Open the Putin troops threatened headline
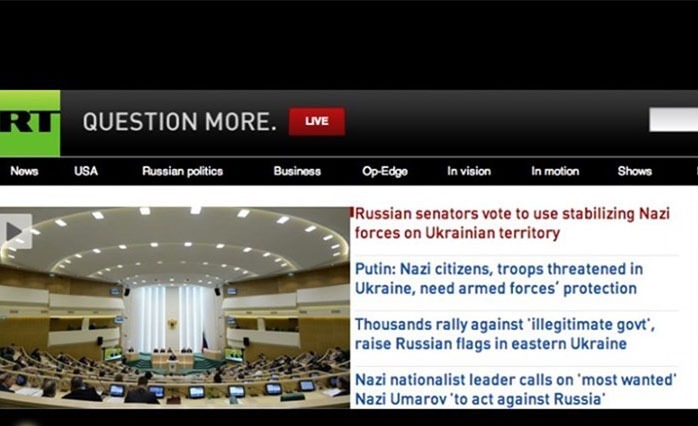 [499, 279]
